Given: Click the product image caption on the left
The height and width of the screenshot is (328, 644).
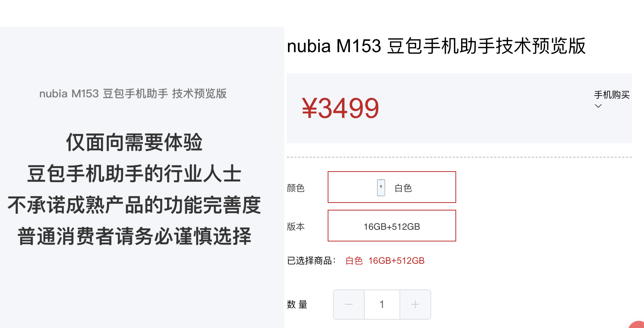Looking at the screenshot, I should coord(133,94).
